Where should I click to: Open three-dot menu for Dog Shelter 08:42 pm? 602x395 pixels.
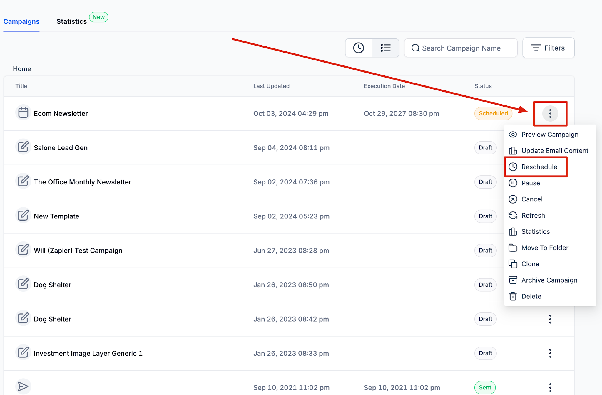tap(550, 319)
